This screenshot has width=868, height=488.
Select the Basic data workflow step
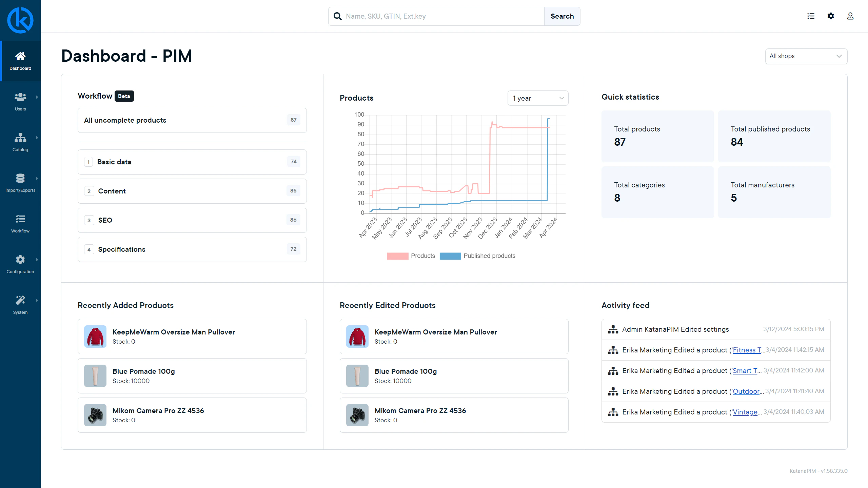pyautogui.click(x=192, y=162)
